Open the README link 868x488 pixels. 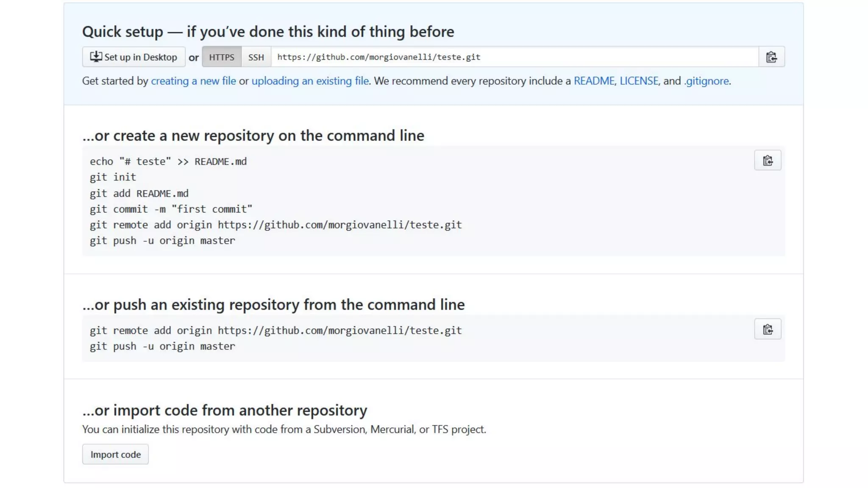(x=594, y=81)
